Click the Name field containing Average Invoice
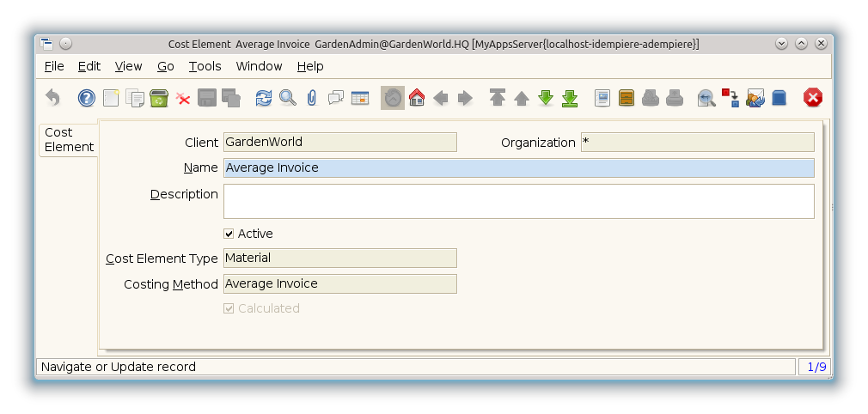 (518, 167)
